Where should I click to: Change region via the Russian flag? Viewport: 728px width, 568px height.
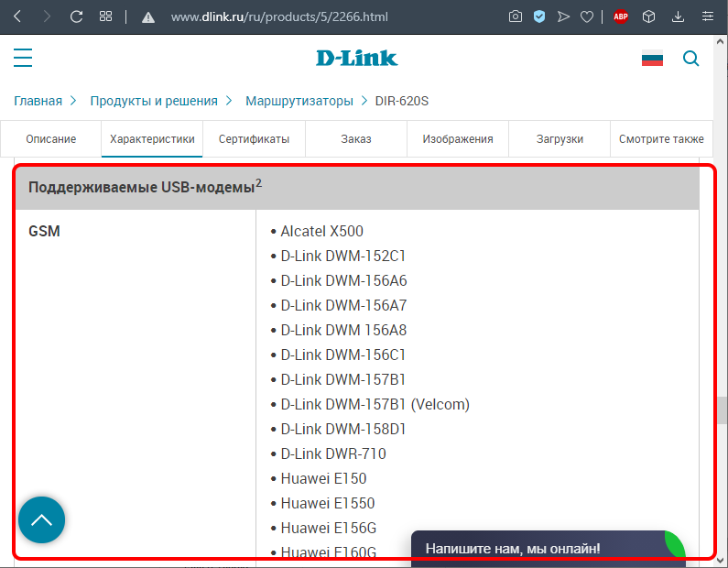652,58
